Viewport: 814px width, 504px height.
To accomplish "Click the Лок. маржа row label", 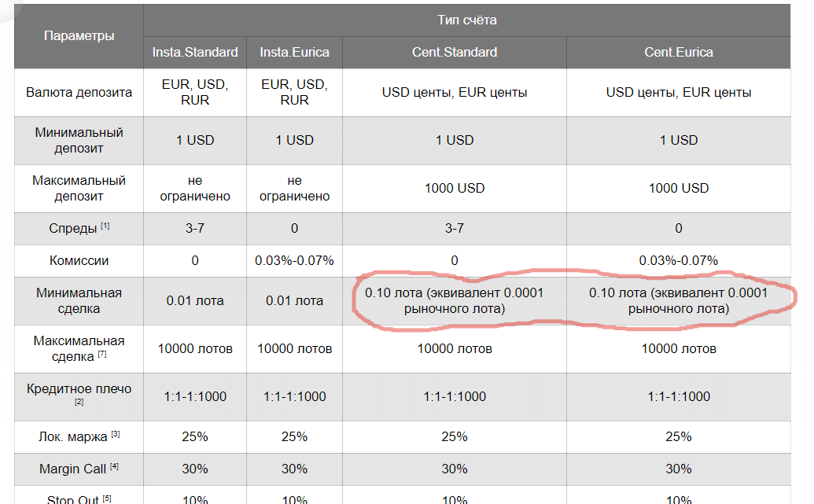I will click(x=72, y=436).
